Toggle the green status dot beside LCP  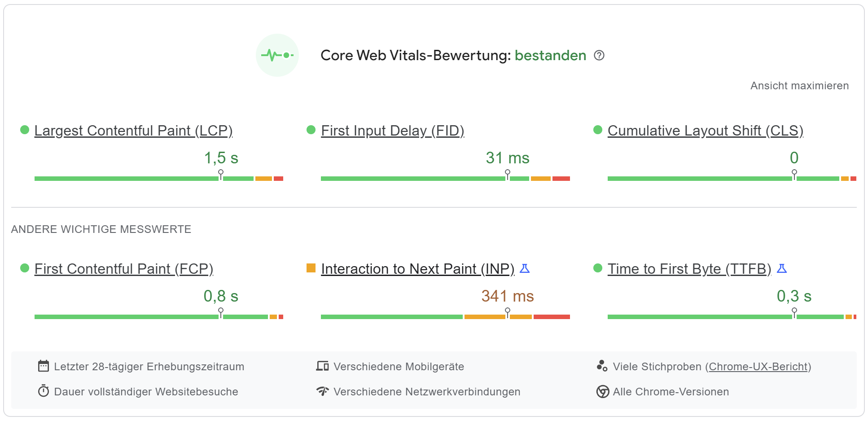[x=25, y=129]
